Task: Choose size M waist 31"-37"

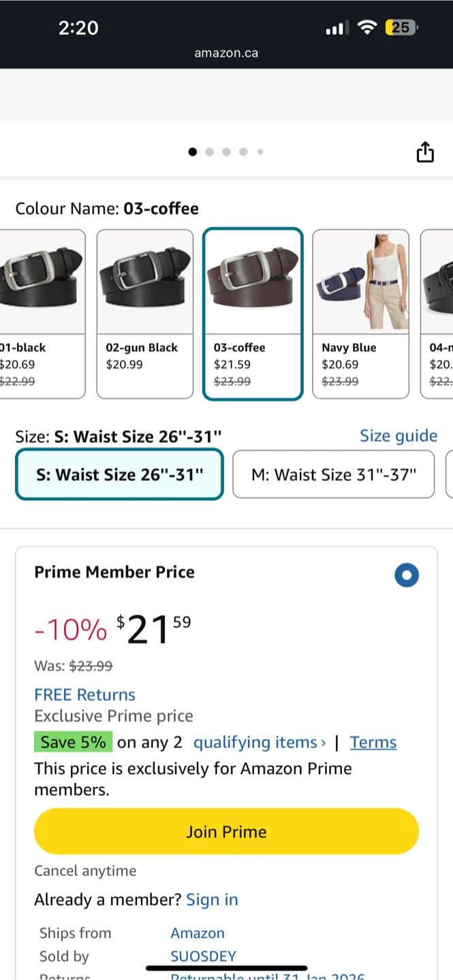Action: click(x=333, y=474)
